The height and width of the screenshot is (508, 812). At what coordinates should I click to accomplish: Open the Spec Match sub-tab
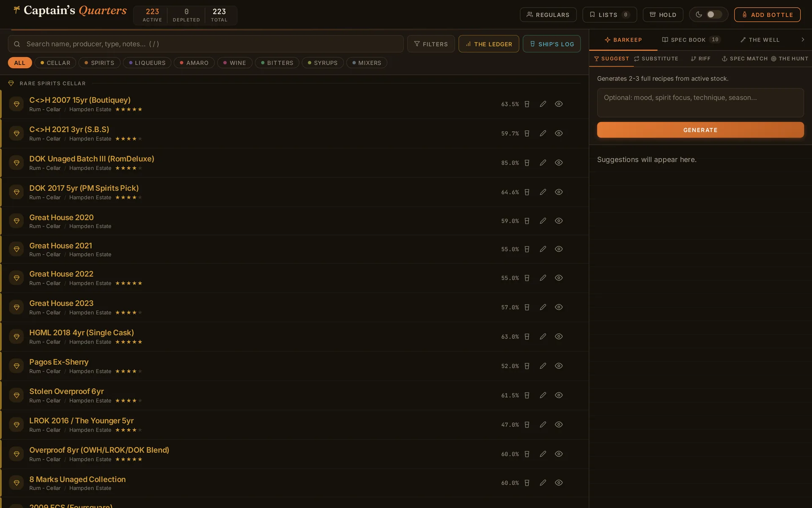pyautogui.click(x=745, y=59)
